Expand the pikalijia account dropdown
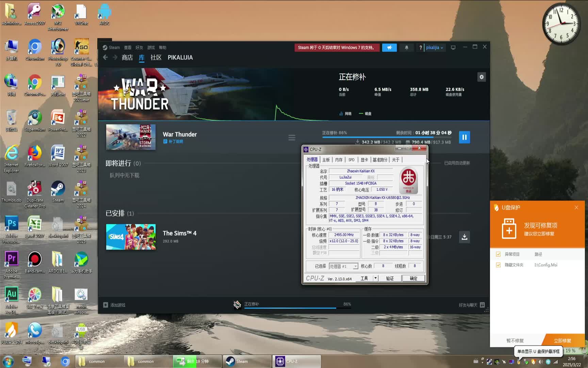 coord(434,48)
